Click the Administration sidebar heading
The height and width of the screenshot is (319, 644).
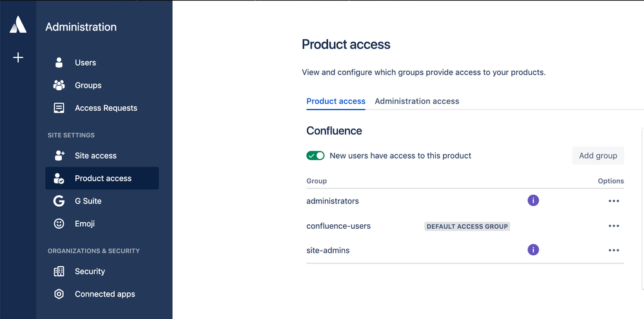click(x=81, y=26)
